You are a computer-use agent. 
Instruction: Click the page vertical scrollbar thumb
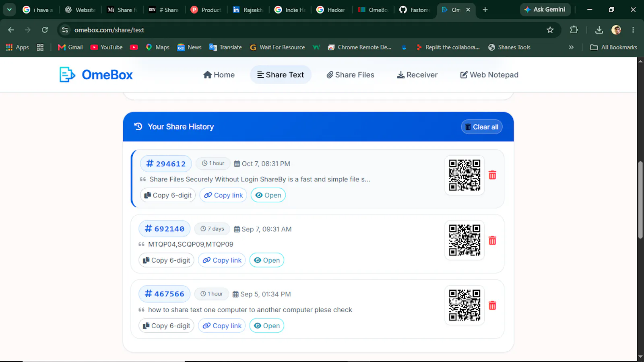pyautogui.click(x=640, y=200)
